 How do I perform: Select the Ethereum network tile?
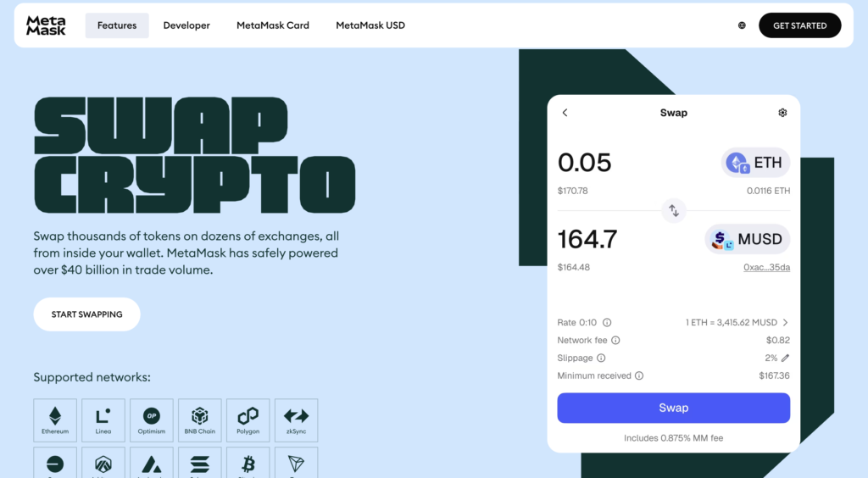[x=55, y=420]
